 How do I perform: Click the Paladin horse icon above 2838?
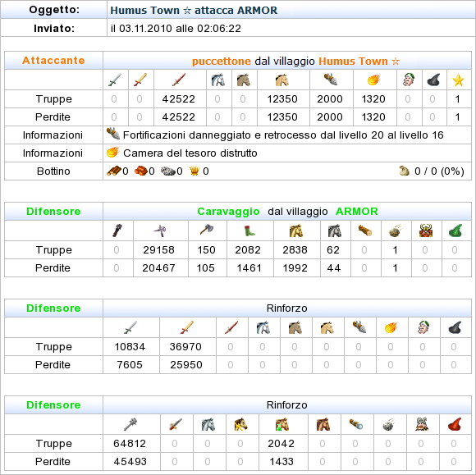(x=296, y=231)
